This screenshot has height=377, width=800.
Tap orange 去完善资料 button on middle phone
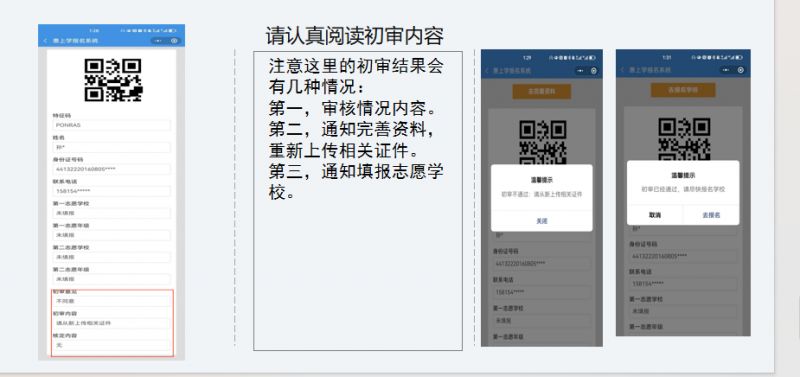click(541, 91)
